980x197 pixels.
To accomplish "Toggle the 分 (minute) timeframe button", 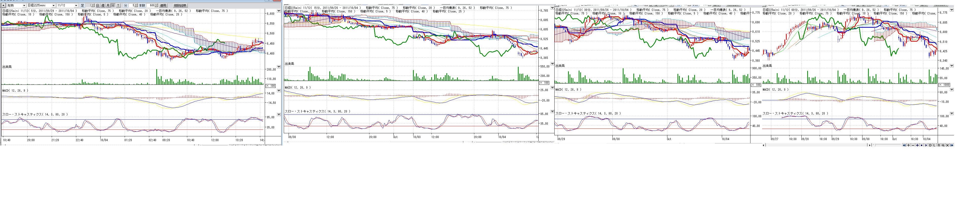I will click(113, 5).
